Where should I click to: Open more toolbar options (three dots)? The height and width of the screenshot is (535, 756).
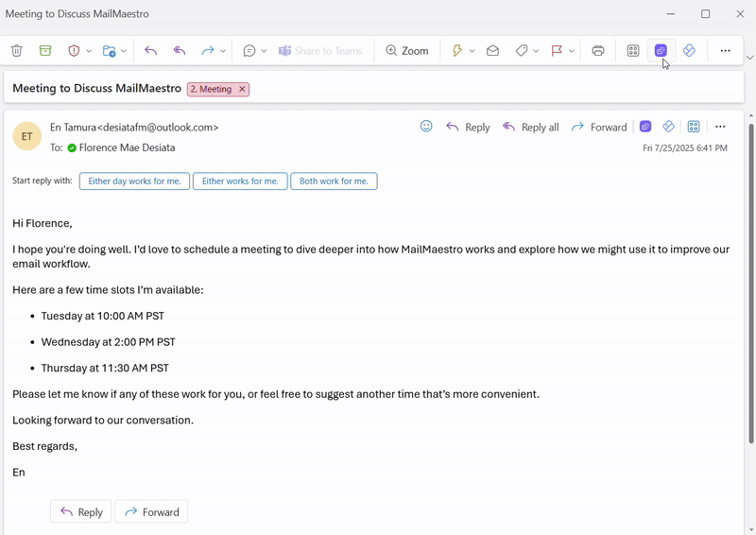tap(725, 50)
